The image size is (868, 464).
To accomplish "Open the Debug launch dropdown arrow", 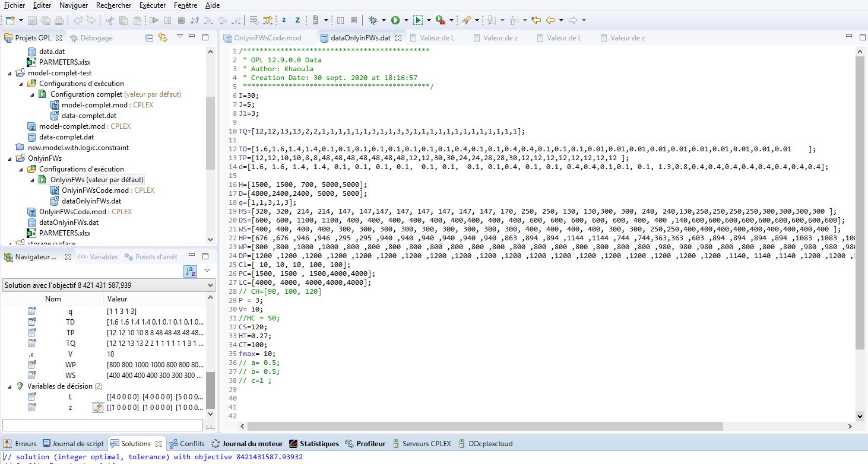I will 384,20.
